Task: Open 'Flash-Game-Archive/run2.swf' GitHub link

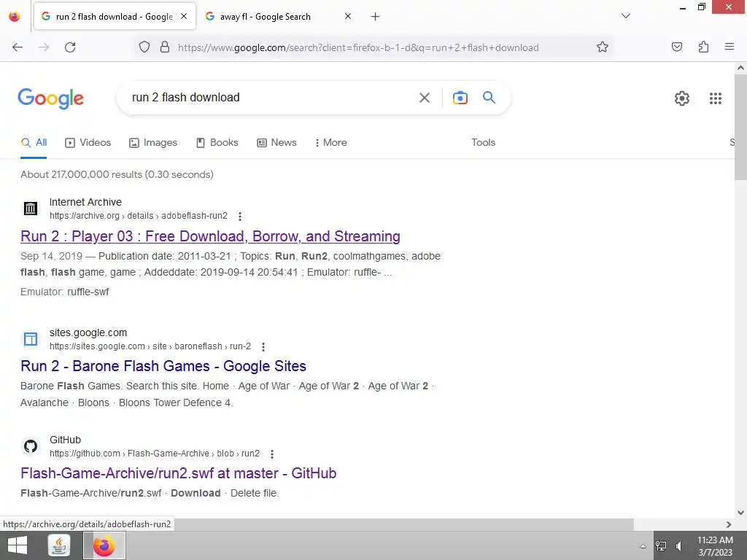Action: coord(179,472)
